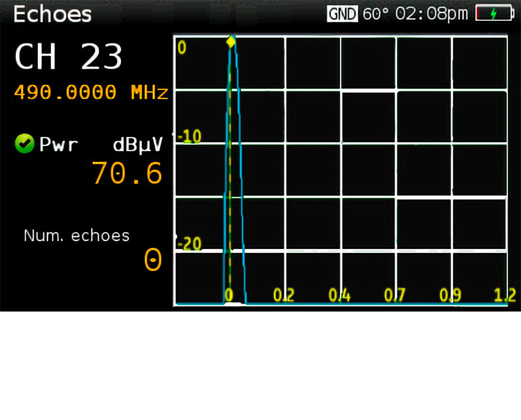The width and height of the screenshot is (521, 420).
Task: Click the Num. echoes label
Action: [x=77, y=236]
